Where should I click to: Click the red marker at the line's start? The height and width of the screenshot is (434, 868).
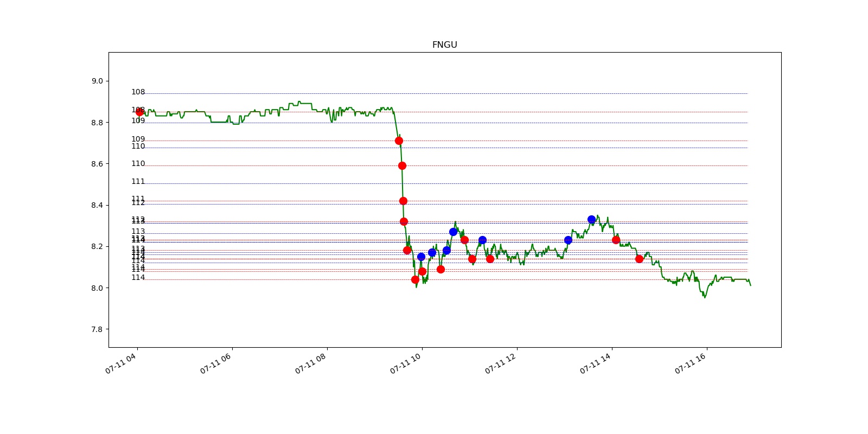[x=140, y=112]
